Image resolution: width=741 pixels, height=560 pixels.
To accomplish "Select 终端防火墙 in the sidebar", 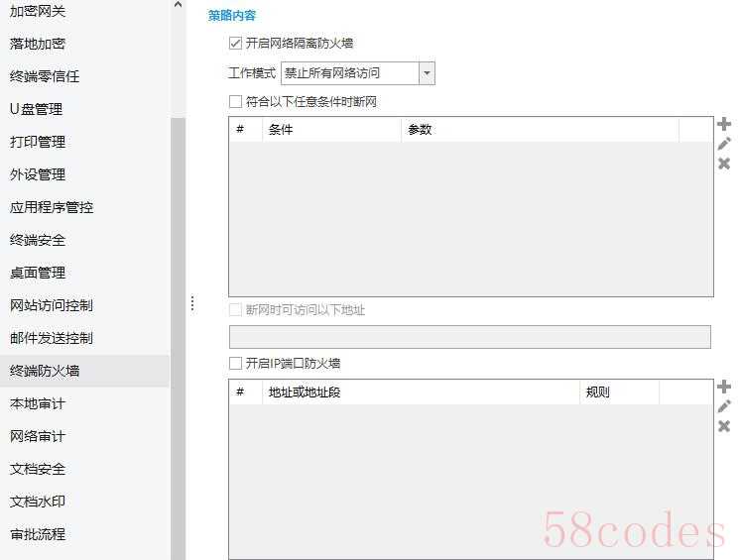I will click(x=46, y=371).
